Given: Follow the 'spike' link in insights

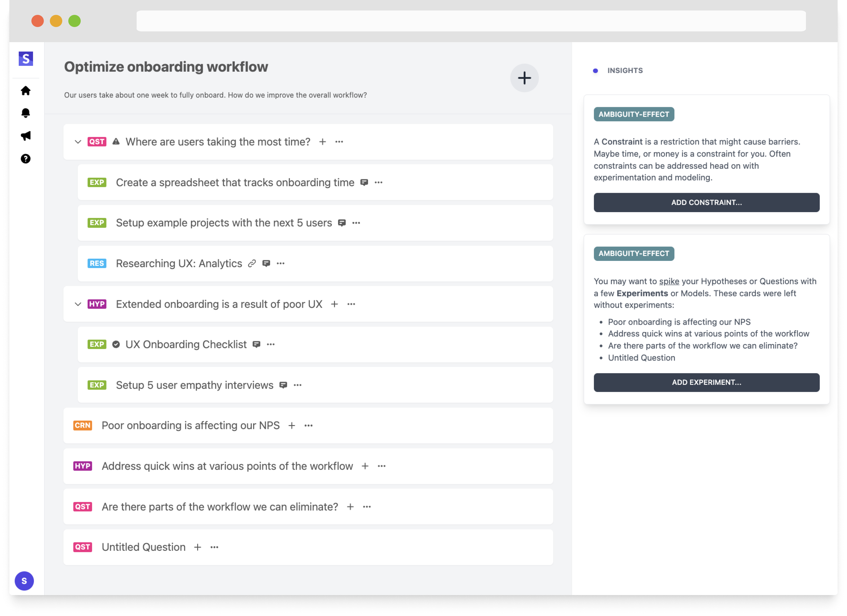Looking at the screenshot, I should (669, 281).
